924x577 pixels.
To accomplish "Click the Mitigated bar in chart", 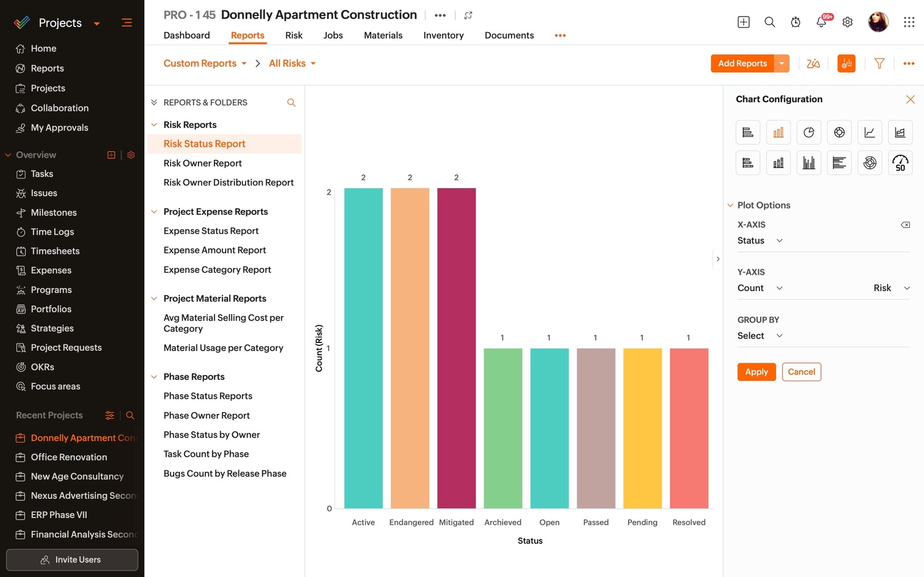I will click(x=456, y=348).
